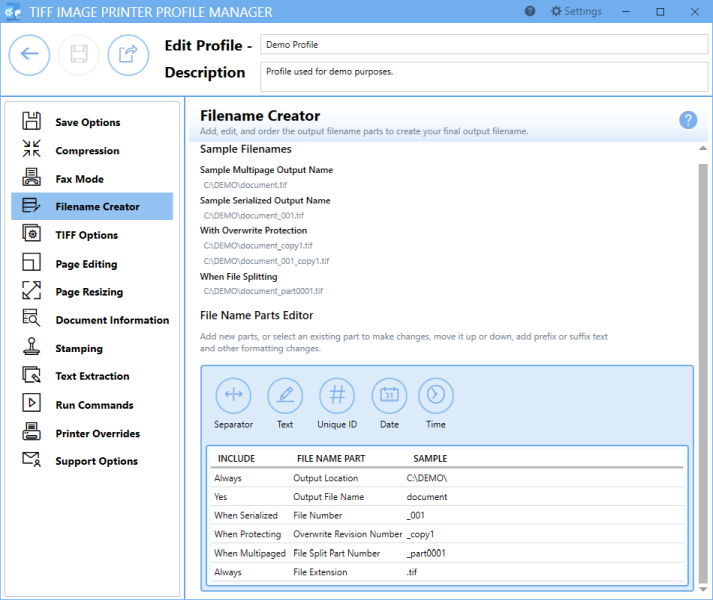Click sample path 'C:\DEMO\document_001.tif'
Image resolution: width=713 pixels, height=600 pixels.
point(254,216)
